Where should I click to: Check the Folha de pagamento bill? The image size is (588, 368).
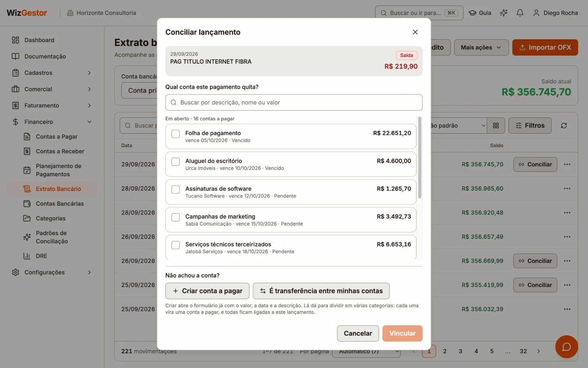[176, 134]
